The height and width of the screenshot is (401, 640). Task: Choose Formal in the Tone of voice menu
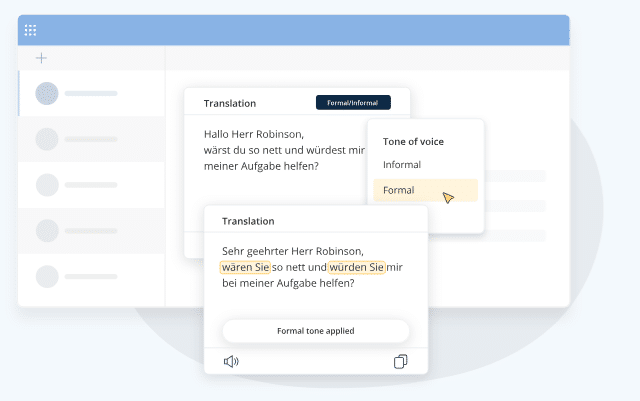coord(399,190)
